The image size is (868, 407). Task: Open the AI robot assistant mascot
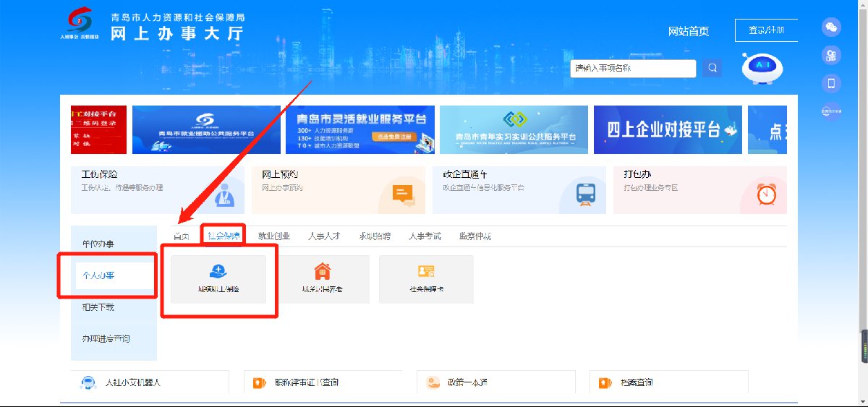point(762,69)
